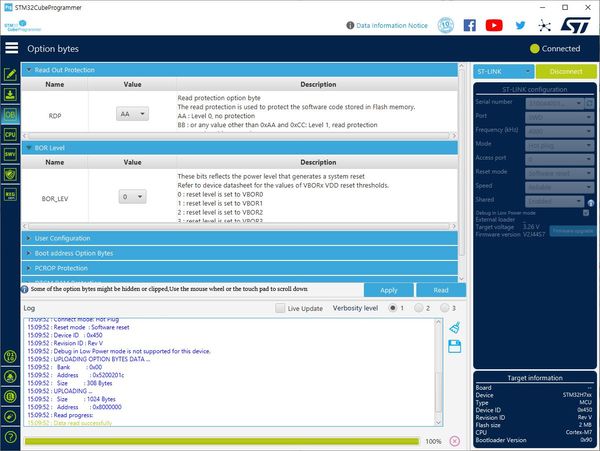Image resolution: width=600 pixels, height=451 pixels.
Task: Expand the User Configuration section
Action: coord(240,238)
